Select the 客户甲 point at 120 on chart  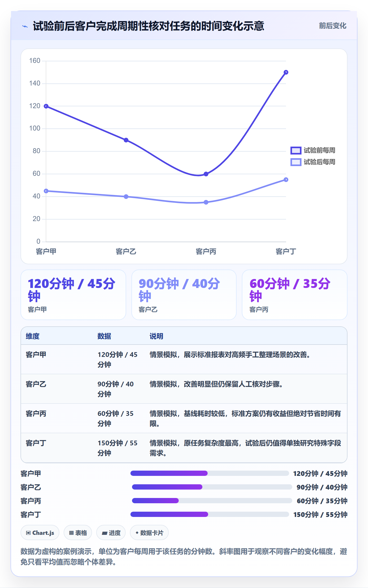[x=46, y=106]
